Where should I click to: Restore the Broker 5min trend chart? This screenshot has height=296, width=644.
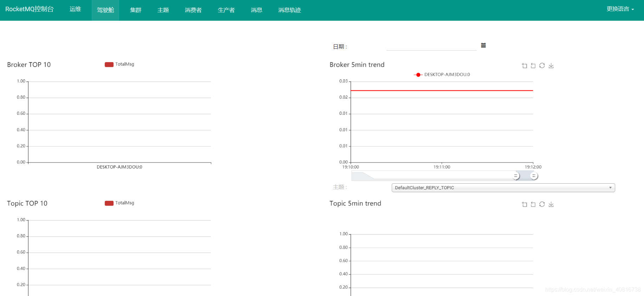tap(542, 66)
